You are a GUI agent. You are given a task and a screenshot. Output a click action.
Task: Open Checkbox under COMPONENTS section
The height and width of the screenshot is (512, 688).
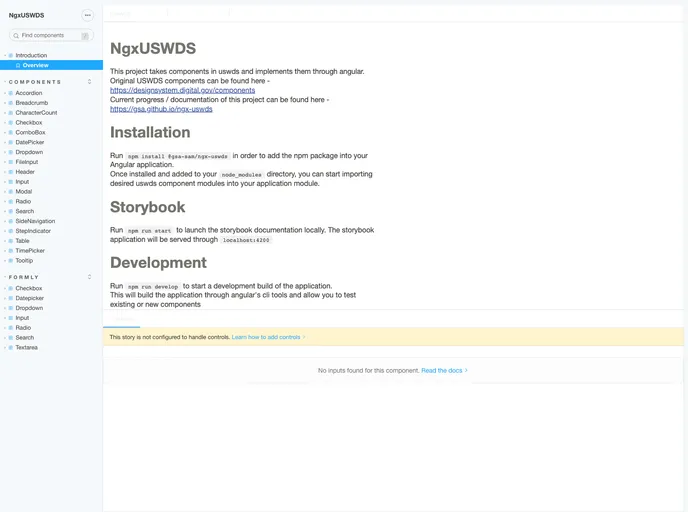coord(29,122)
